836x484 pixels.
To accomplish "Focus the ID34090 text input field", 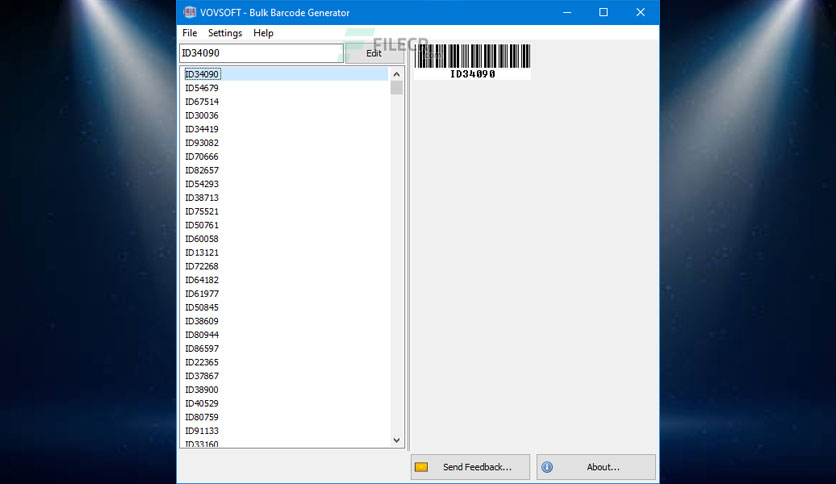I will coord(261,53).
